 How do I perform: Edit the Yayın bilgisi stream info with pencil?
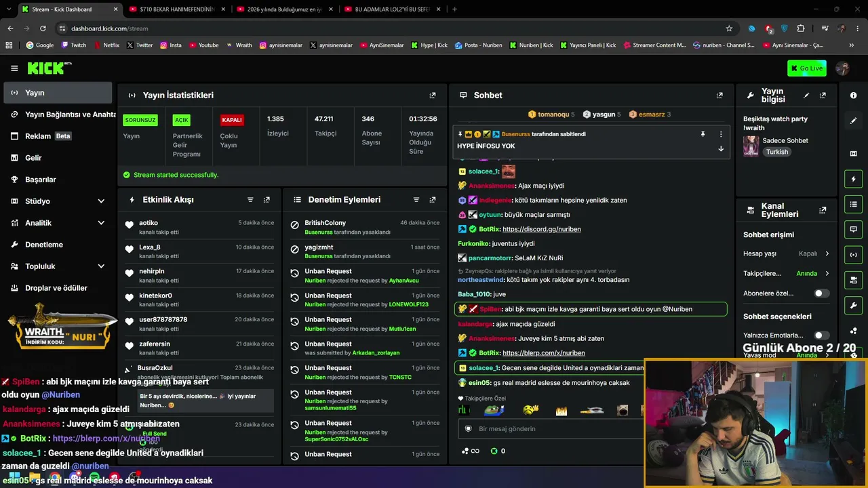[x=806, y=96]
